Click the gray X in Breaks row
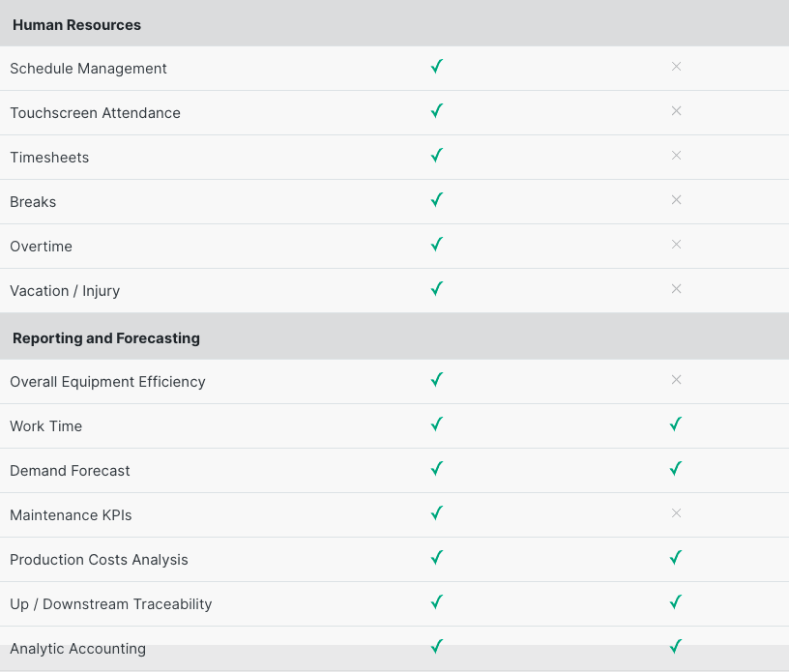Viewport: 789px width, 672px height. [x=676, y=200]
